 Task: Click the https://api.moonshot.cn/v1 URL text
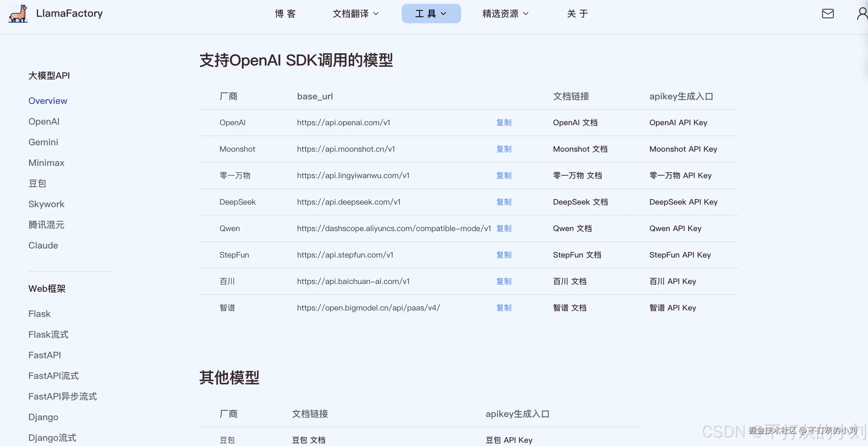pyautogui.click(x=346, y=149)
